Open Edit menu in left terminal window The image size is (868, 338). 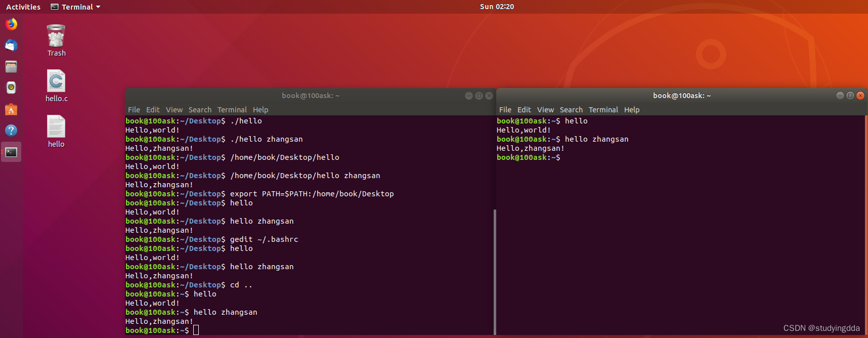click(x=153, y=110)
